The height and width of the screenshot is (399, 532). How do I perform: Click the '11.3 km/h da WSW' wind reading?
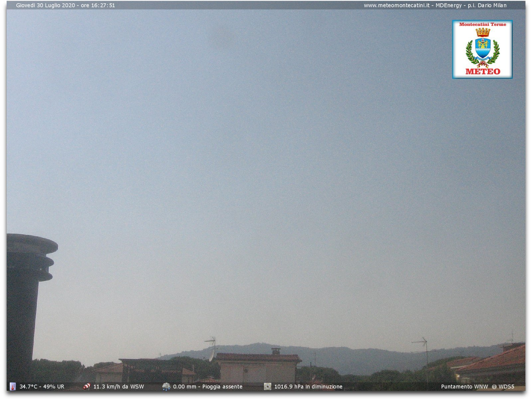[x=119, y=387]
